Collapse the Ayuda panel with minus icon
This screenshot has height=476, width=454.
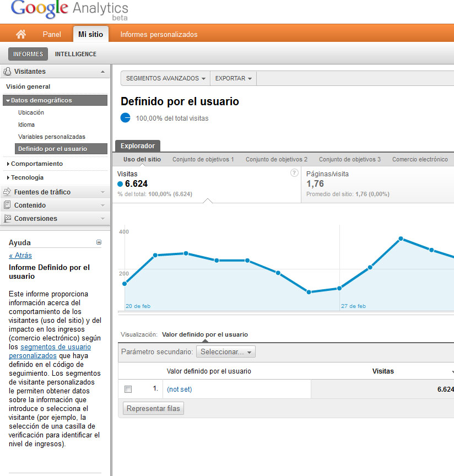pos(99,242)
